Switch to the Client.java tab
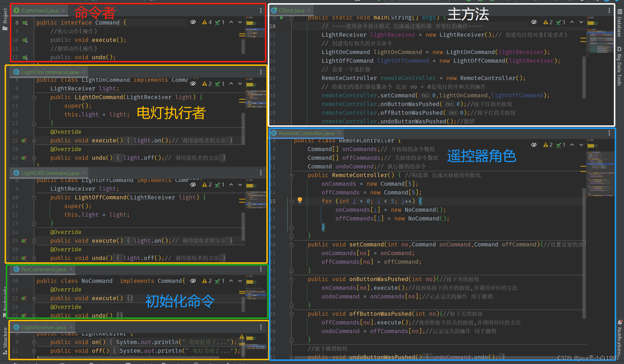Viewport: 624px width, 364px height. (291, 10)
